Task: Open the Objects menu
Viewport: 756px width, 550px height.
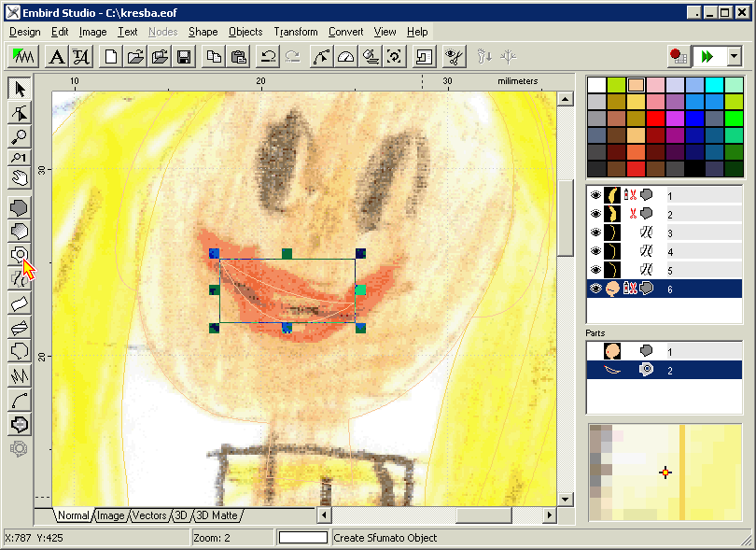Action: pyautogui.click(x=245, y=32)
